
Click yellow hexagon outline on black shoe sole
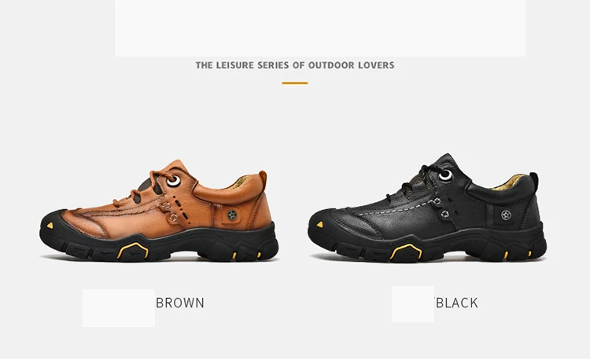click(x=405, y=252)
